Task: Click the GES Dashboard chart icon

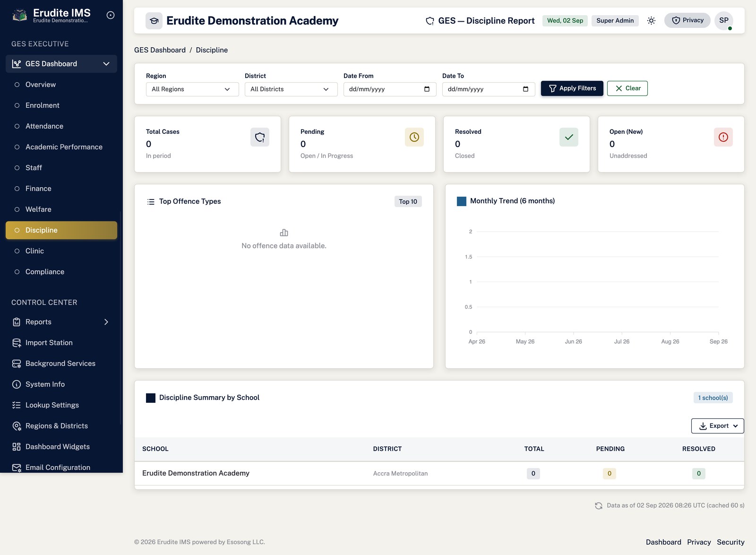Action: [17, 64]
